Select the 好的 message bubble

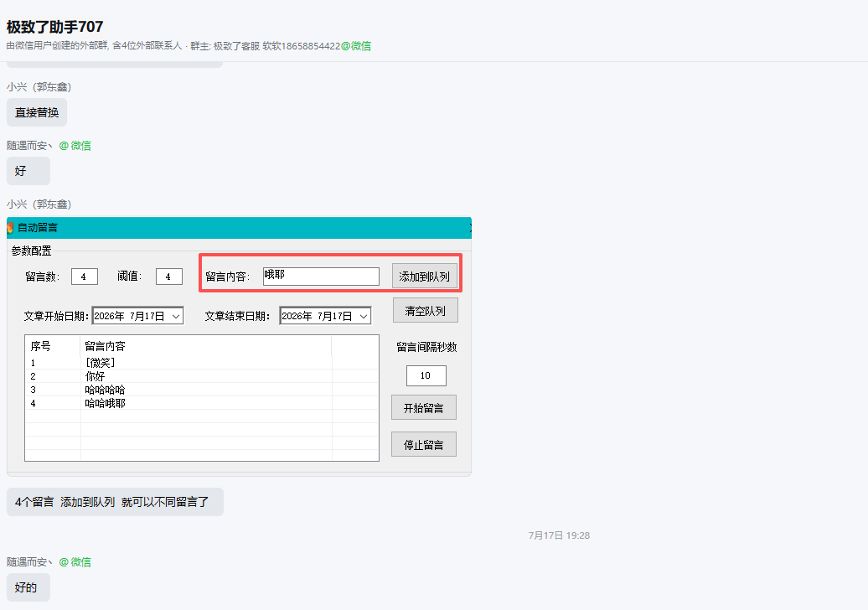click(28, 587)
